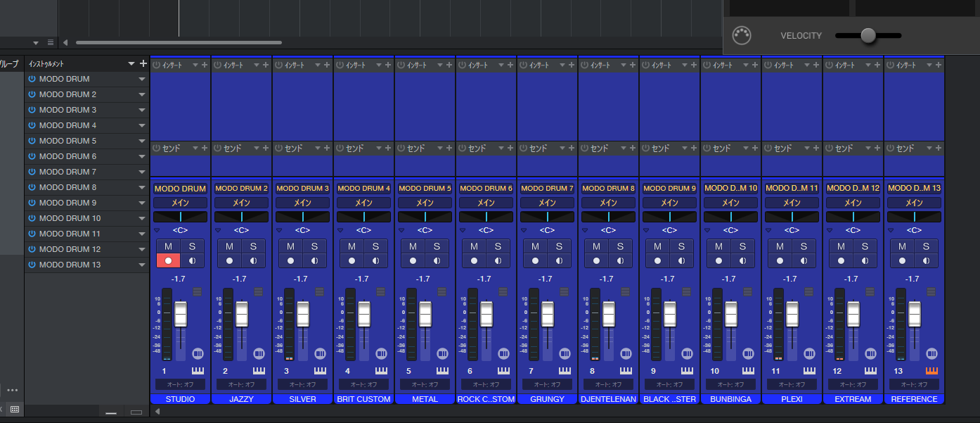Viewport: 980px width, 423px height.
Task: Open send dropdown arrow on SILVER channel
Action: click(317, 149)
